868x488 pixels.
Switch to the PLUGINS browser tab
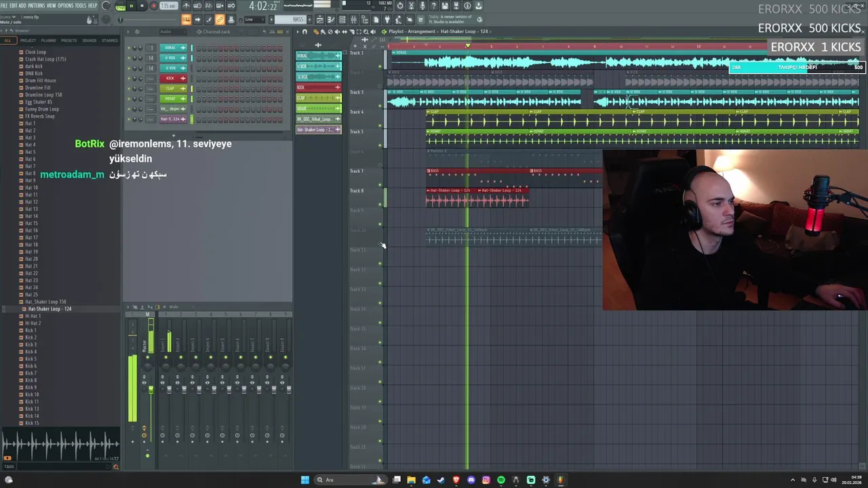(48, 40)
